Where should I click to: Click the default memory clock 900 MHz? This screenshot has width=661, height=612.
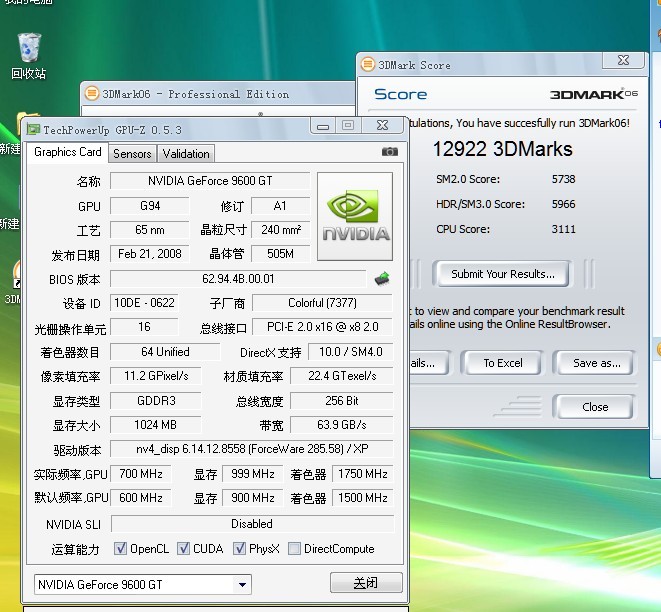coord(253,498)
